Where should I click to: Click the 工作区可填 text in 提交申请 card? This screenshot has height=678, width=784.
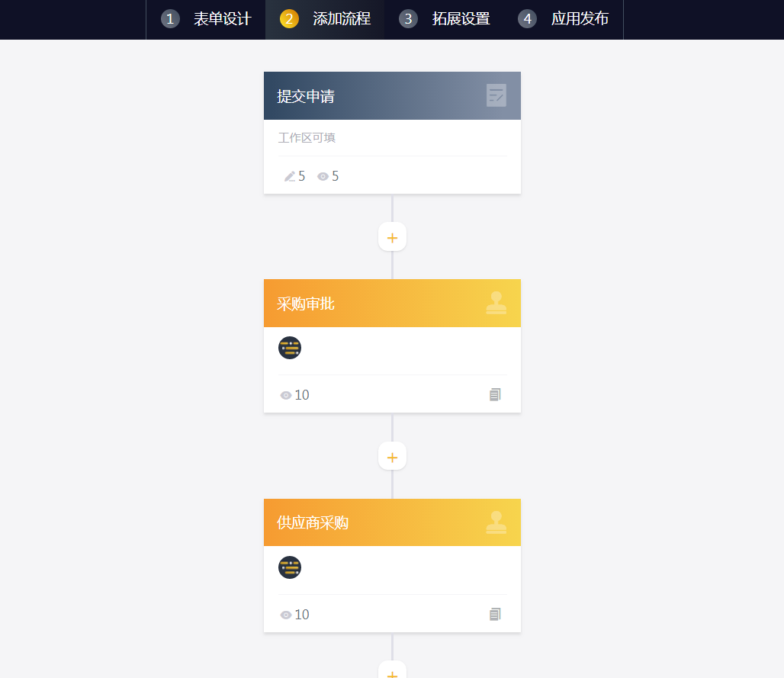307,137
